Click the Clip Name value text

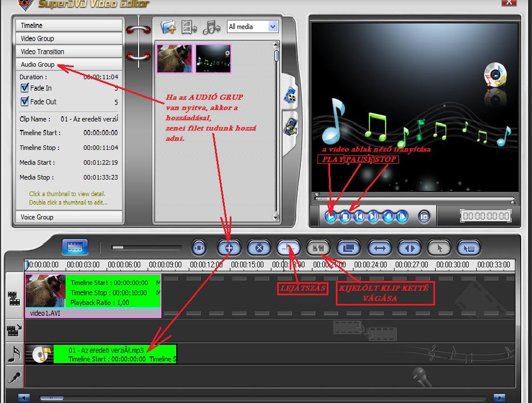point(90,119)
